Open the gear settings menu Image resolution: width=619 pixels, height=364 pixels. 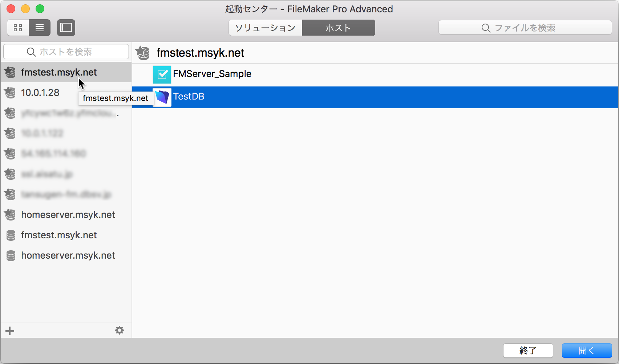click(x=120, y=330)
